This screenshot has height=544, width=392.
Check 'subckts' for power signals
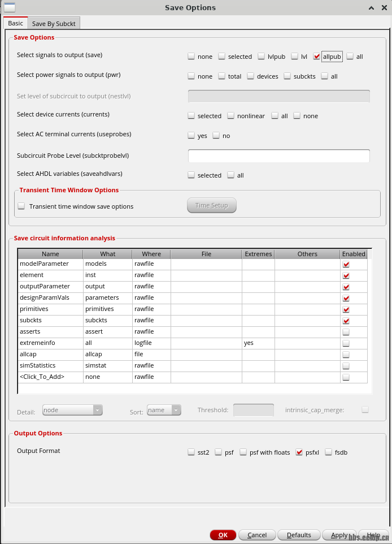click(287, 76)
